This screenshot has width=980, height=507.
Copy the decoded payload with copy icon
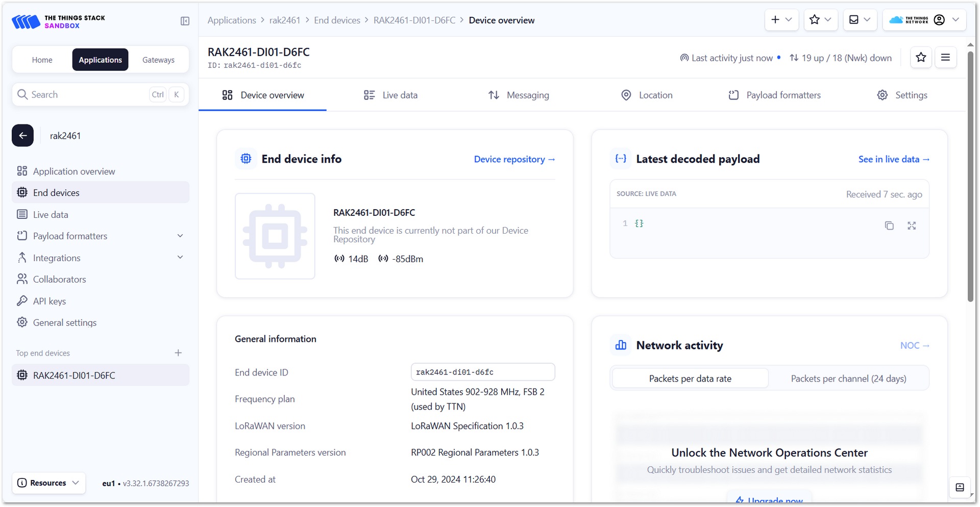click(889, 225)
